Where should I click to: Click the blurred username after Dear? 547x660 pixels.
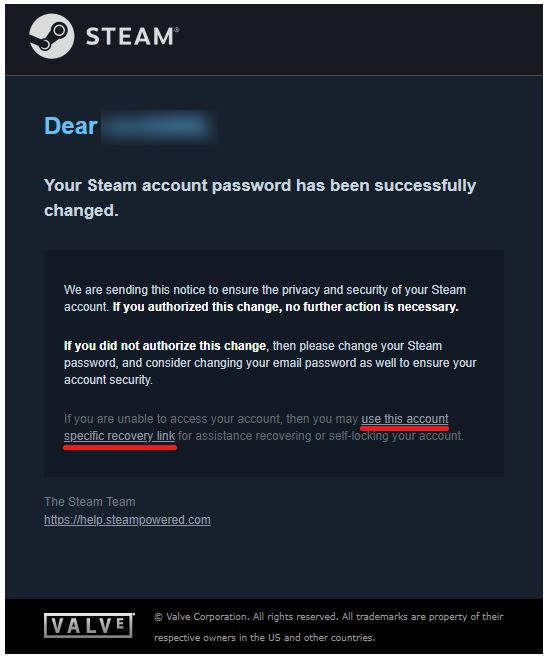[159, 126]
